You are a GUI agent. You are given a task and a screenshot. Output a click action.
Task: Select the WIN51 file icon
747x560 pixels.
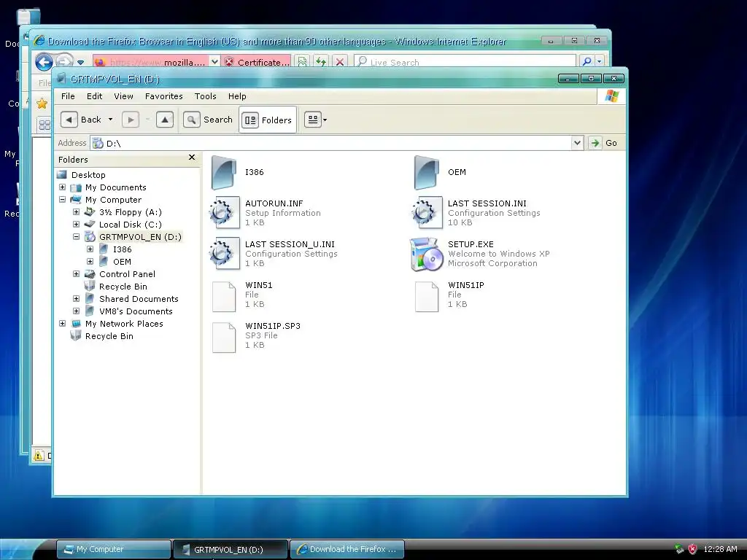224,297
